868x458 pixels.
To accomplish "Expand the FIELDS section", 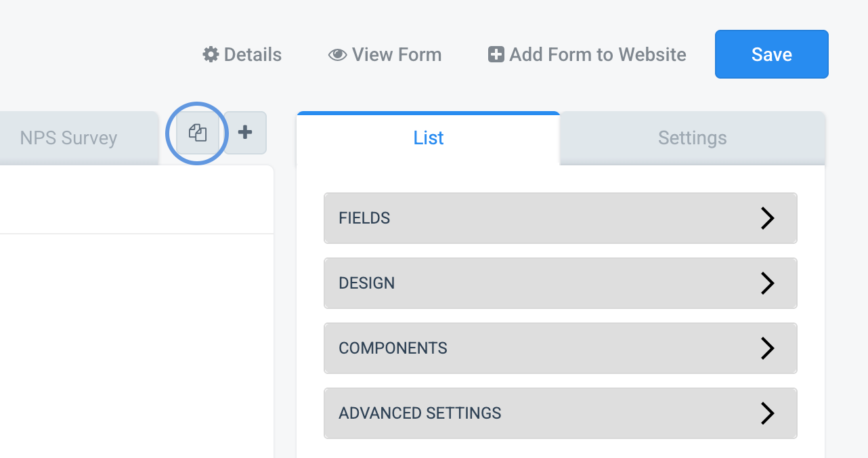I will [x=561, y=218].
